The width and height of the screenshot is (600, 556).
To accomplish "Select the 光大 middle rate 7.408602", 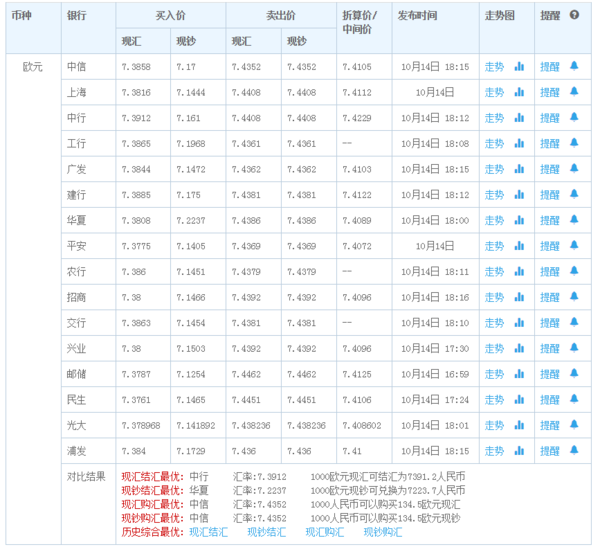I will point(362,426).
